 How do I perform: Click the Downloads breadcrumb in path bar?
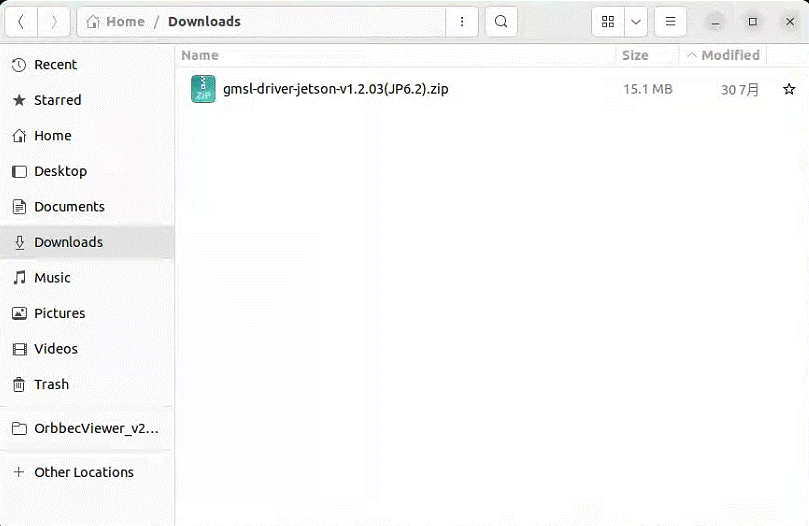point(204,22)
